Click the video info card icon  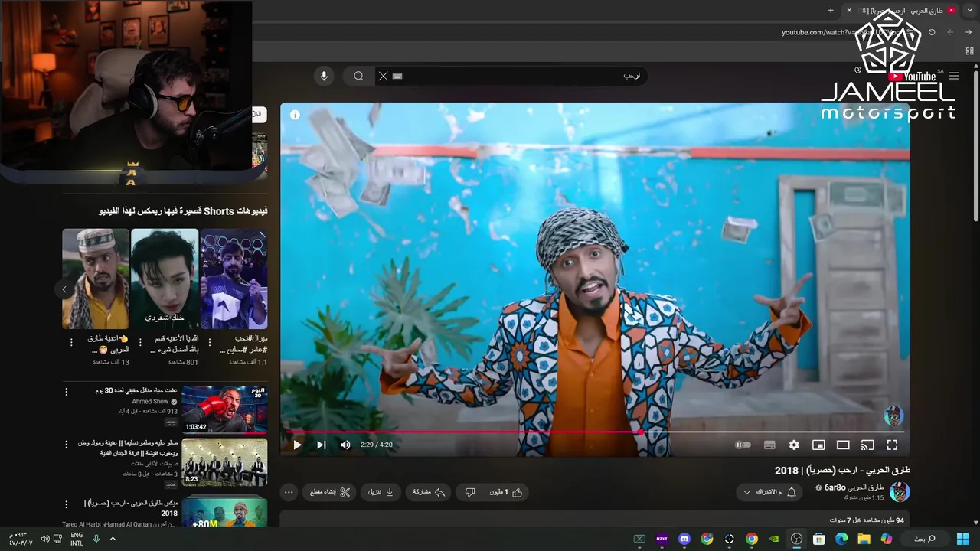point(295,115)
